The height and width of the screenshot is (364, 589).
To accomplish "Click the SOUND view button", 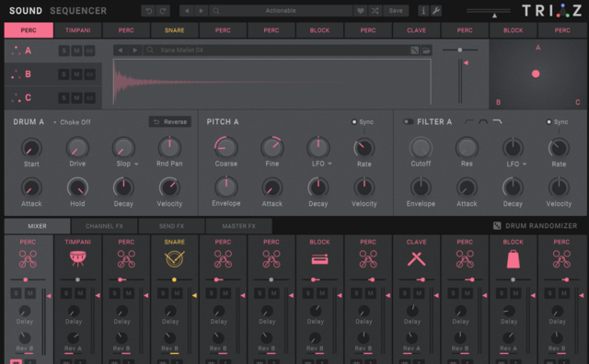I will tap(26, 11).
